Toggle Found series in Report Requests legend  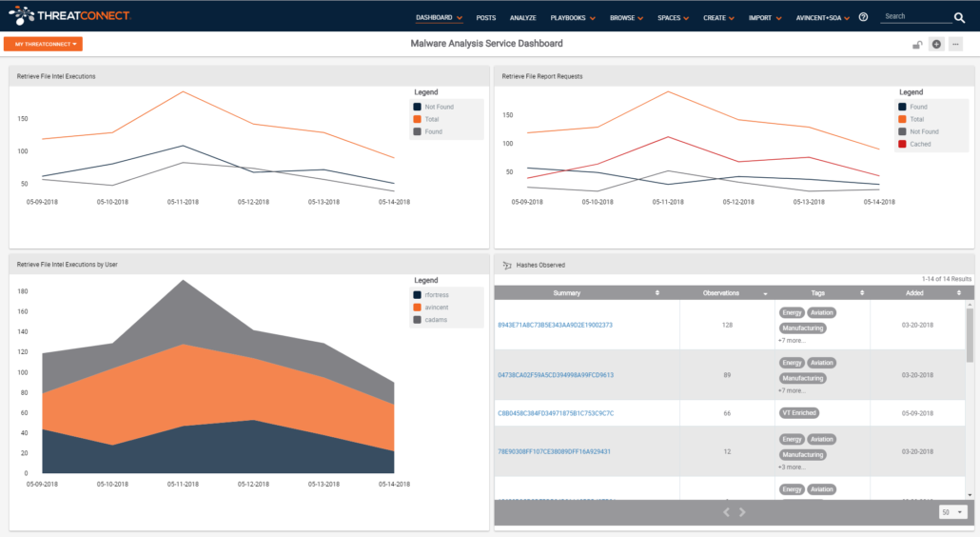[x=913, y=107]
